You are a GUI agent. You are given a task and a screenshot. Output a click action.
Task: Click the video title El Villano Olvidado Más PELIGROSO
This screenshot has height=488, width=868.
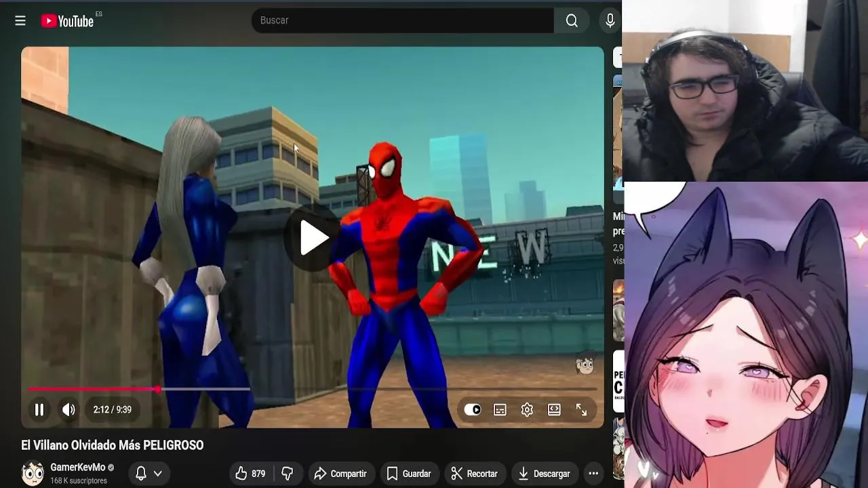113,445
